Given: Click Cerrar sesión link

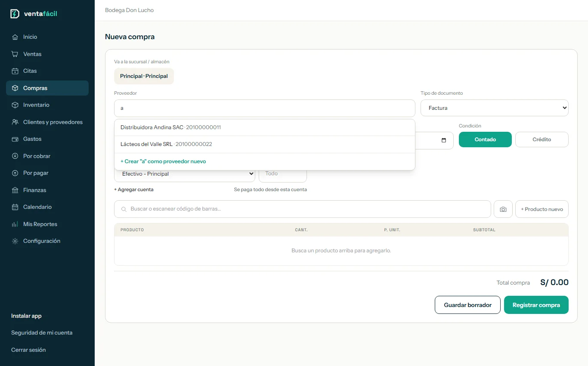Looking at the screenshot, I should pos(28,350).
